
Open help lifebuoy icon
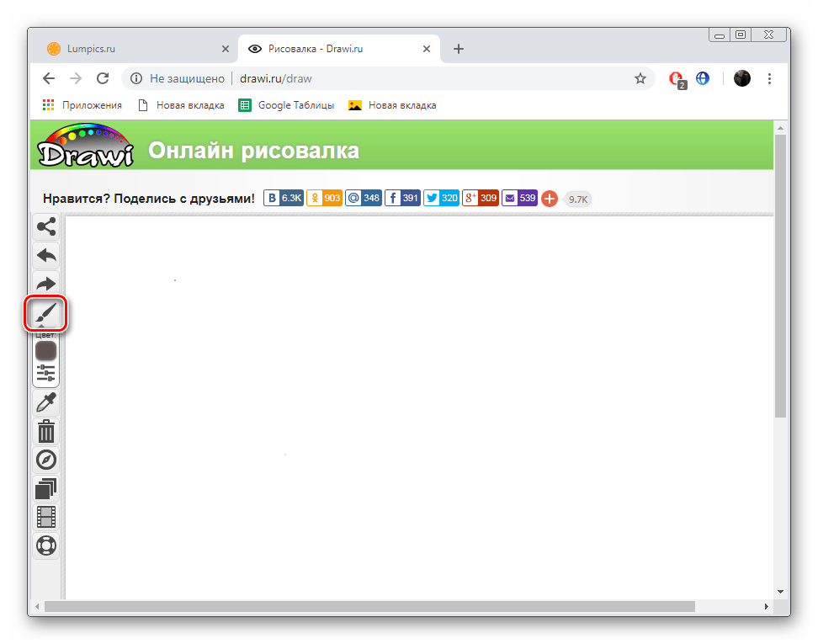click(x=45, y=546)
